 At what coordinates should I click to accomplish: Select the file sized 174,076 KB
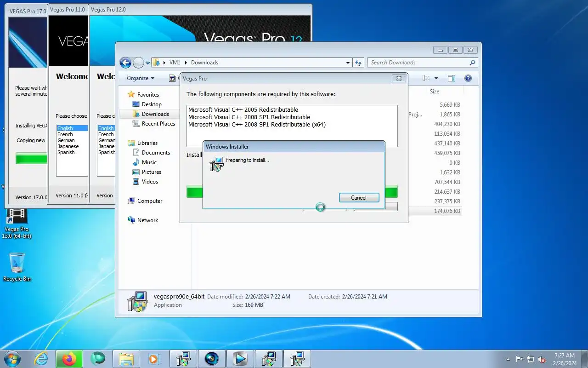click(447, 211)
